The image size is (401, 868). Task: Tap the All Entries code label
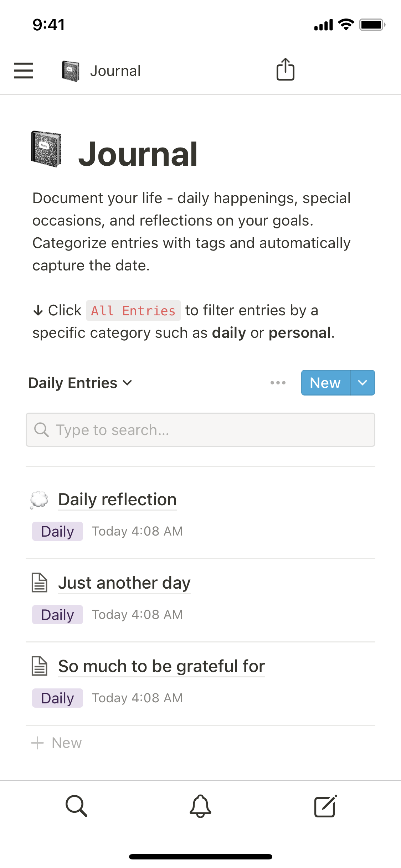(x=133, y=311)
